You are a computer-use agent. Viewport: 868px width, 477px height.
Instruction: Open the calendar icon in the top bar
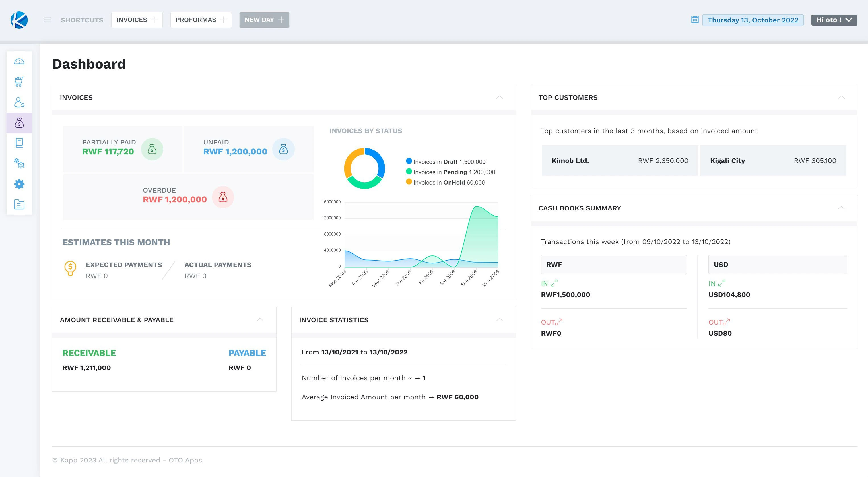(x=694, y=20)
